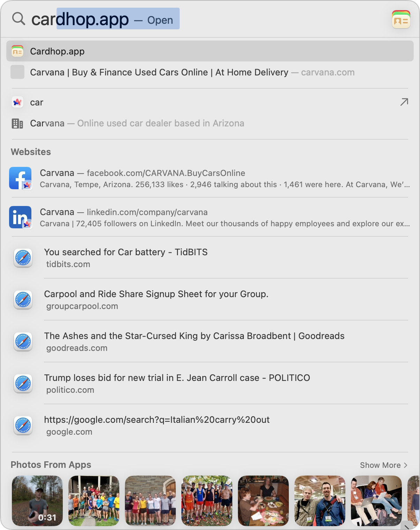Click Facebook description with 256,133 likes
The width and height of the screenshot is (420, 530).
pyautogui.click(x=225, y=185)
